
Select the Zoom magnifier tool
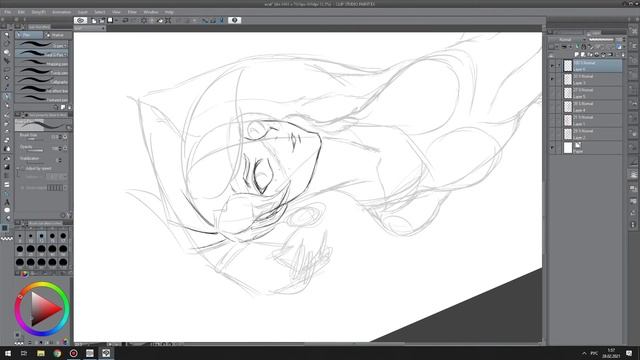click(7, 34)
